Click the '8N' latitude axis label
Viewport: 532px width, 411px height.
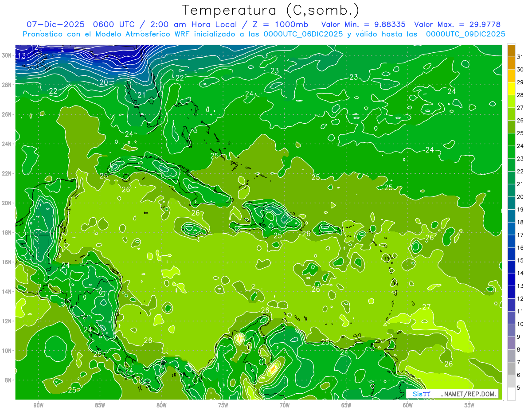pos(8,380)
